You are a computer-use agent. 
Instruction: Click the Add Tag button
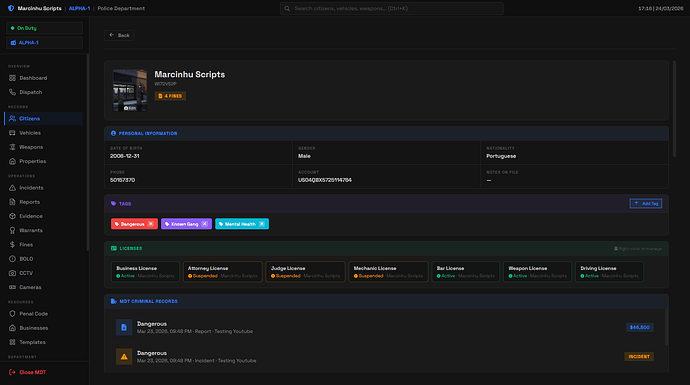tap(646, 204)
